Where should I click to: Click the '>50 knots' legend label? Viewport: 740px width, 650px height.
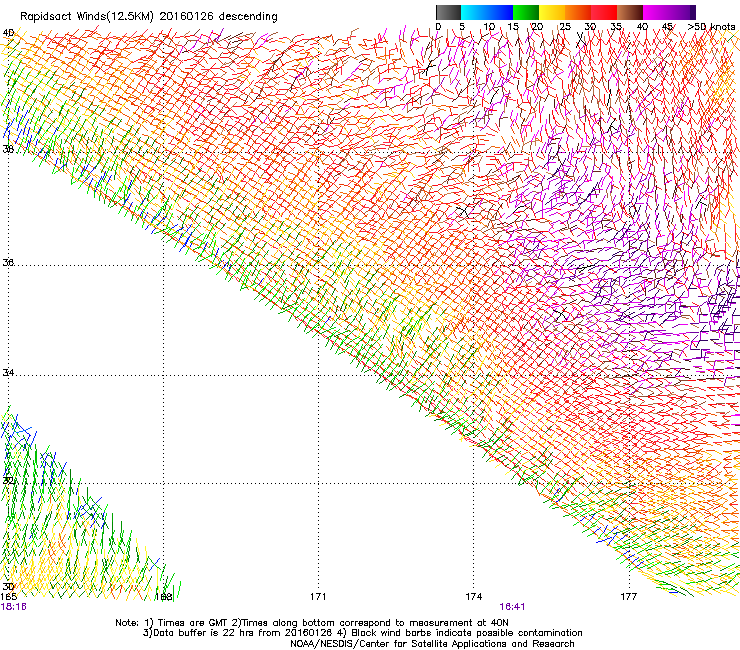[711, 26]
